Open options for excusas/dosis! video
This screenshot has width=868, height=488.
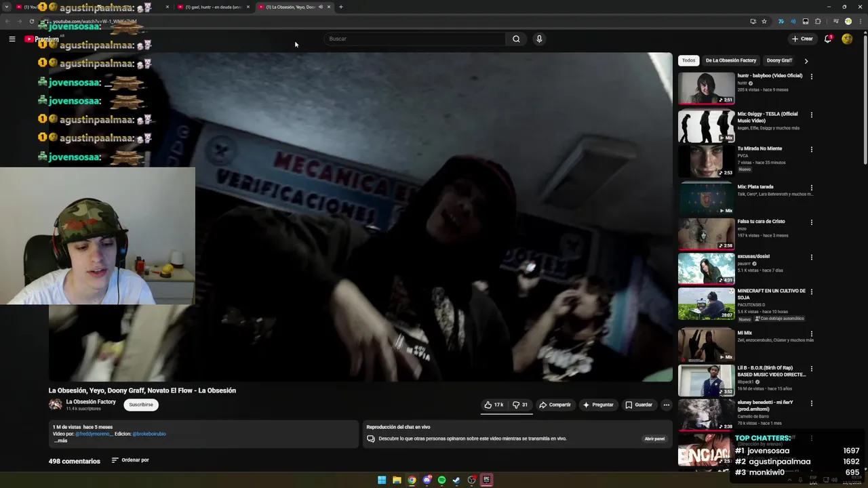click(811, 258)
